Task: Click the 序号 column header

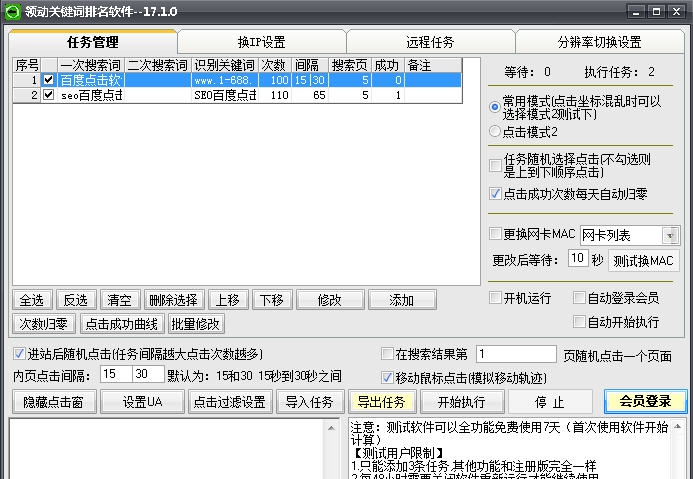Action: pos(27,65)
